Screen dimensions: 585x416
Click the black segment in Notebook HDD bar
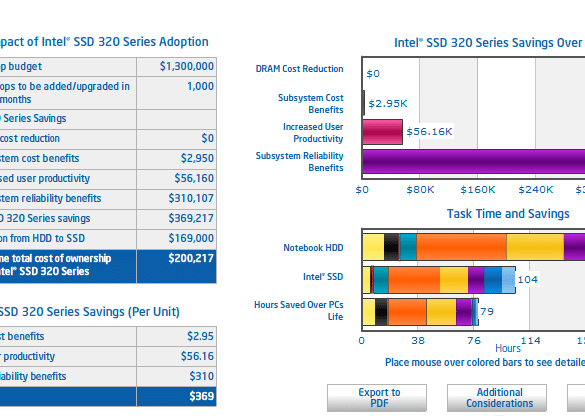391,247
